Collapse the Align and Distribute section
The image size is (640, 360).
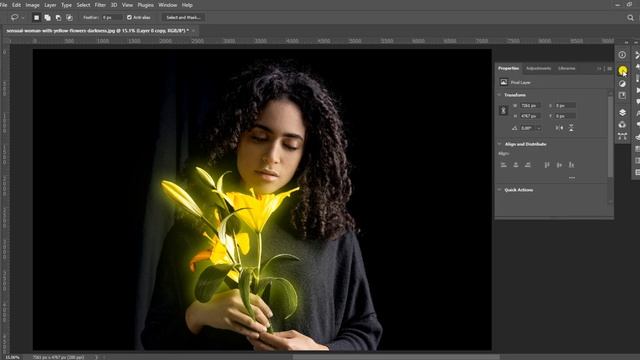click(x=499, y=144)
